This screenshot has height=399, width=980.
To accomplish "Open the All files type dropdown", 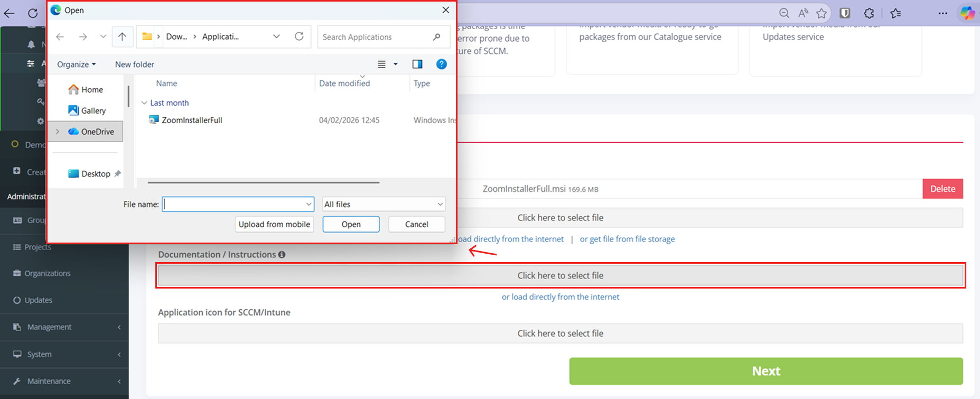I will [384, 204].
